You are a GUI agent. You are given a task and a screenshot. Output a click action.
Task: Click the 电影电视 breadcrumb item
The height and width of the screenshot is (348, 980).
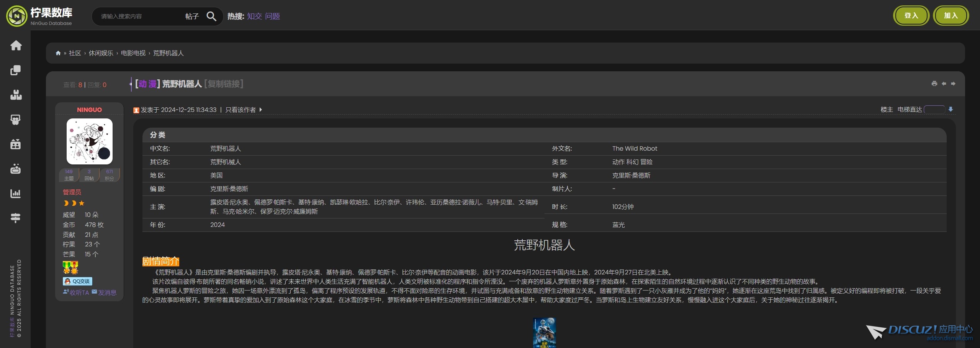pyautogui.click(x=133, y=53)
